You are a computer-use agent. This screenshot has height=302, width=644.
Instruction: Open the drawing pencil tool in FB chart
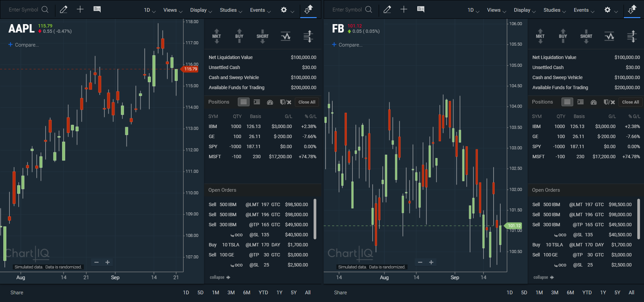[387, 10]
